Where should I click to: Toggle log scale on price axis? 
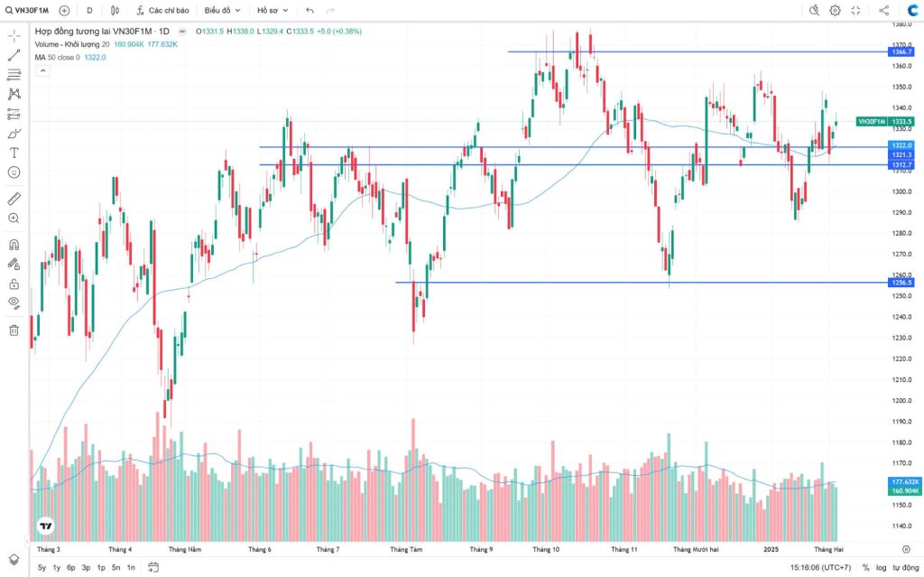tap(880, 567)
